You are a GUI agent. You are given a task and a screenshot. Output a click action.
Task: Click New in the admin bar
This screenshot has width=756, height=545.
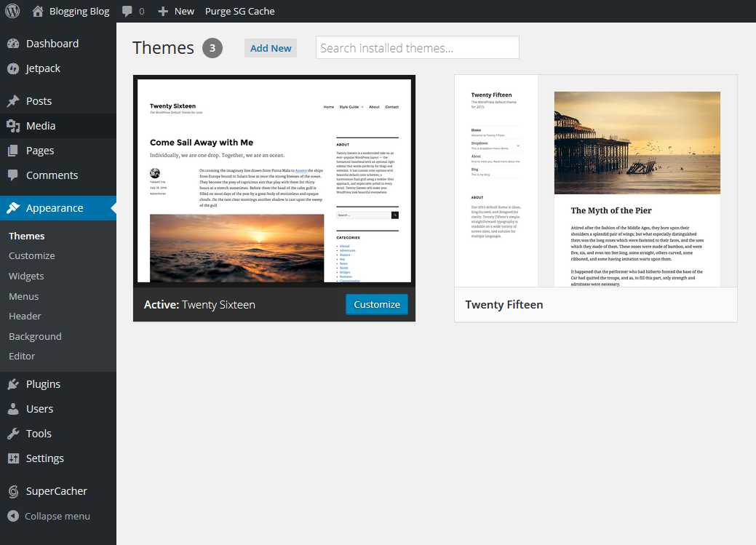click(x=184, y=11)
